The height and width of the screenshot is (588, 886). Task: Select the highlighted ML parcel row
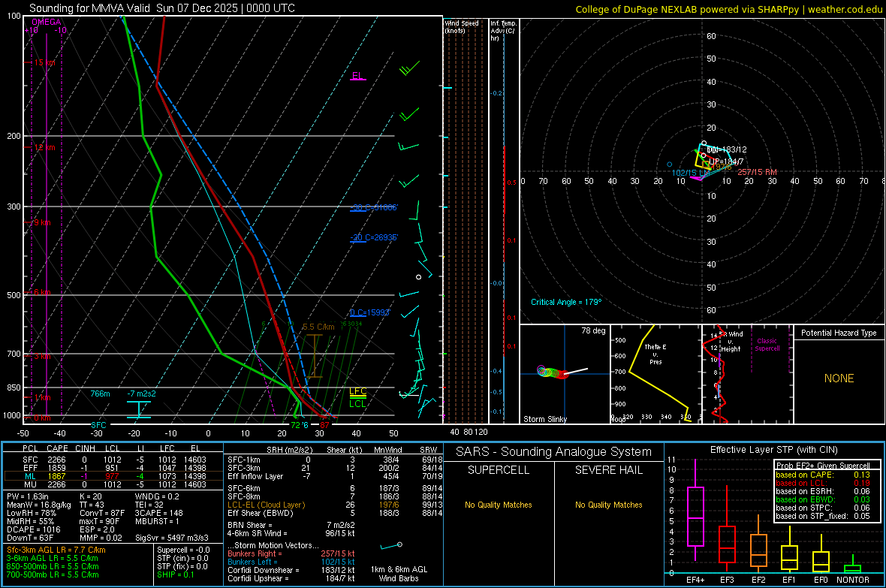[x=113, y=476]
